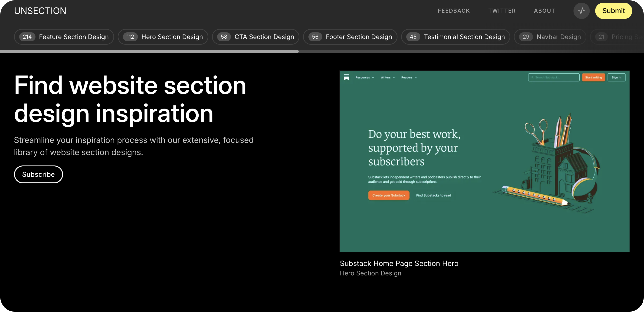The width and height of the screenshot is (644, 312).
Task: Click Create your Substack button in thumbnail
Action: [388, 195]
